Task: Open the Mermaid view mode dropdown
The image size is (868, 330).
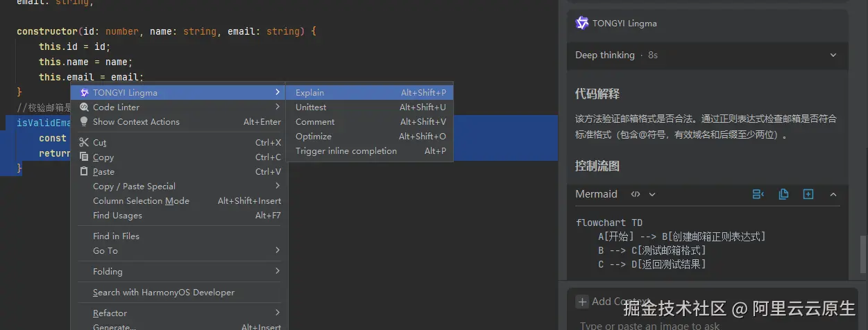Action: pos(652,194)
